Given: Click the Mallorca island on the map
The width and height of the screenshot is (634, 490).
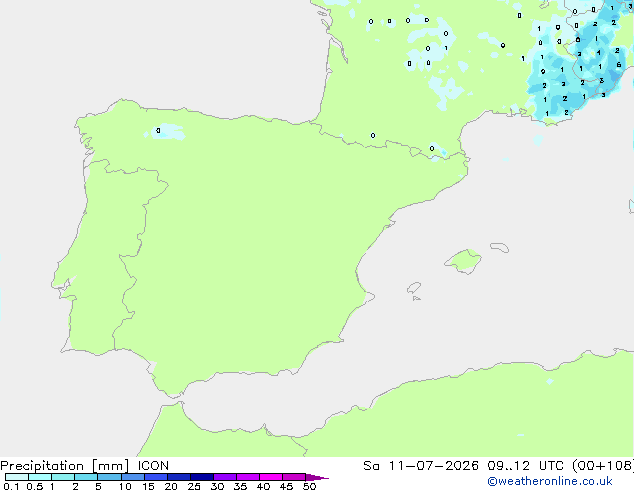Looking at the screenshot, I should coord(463,261).
